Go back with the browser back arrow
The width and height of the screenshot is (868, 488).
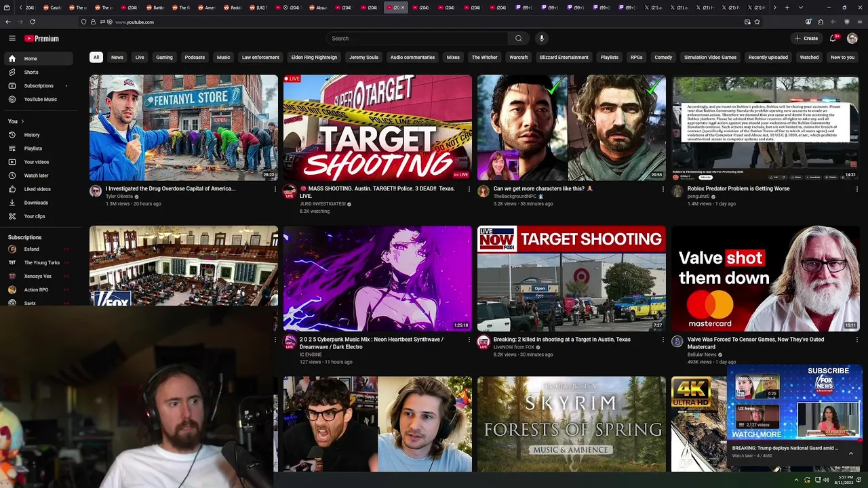click(9, 22)
